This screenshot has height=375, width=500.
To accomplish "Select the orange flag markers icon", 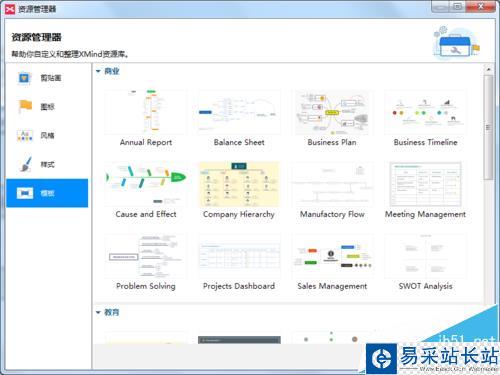I will 25,107.
